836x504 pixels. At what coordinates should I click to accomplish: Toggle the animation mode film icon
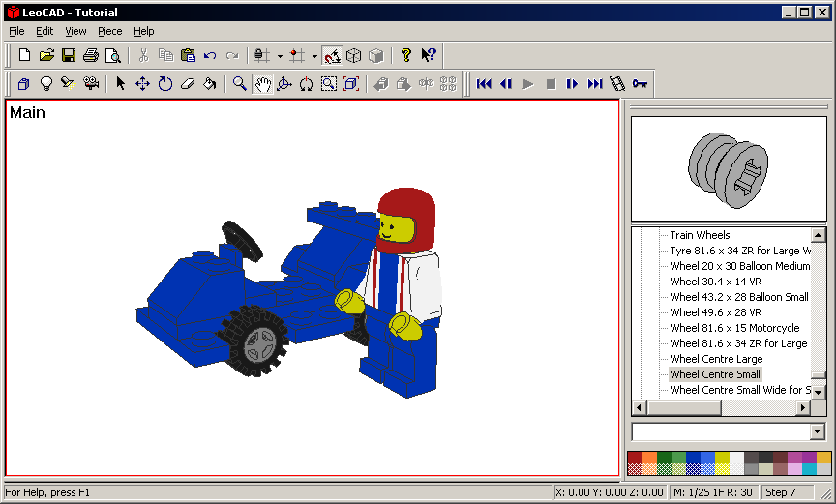click(x=617, y=84)
